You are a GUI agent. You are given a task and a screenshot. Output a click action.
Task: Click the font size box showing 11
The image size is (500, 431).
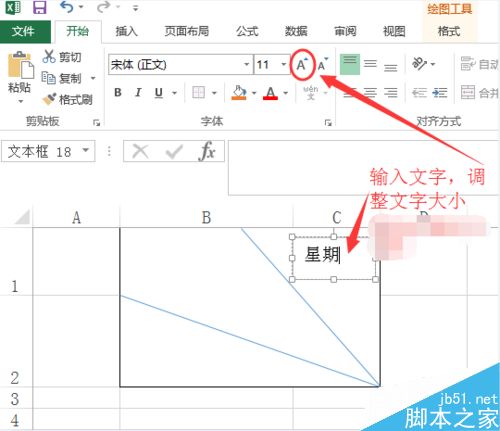267,64
